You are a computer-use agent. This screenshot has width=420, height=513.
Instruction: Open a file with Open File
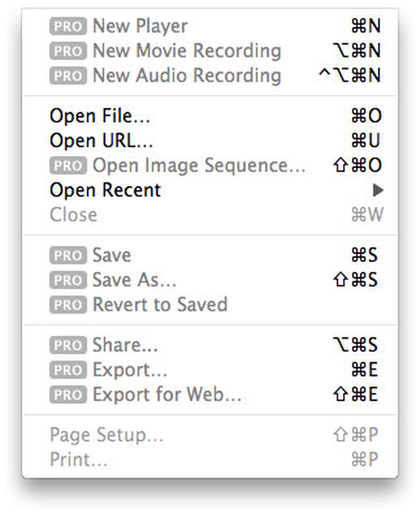coord(100,116)
